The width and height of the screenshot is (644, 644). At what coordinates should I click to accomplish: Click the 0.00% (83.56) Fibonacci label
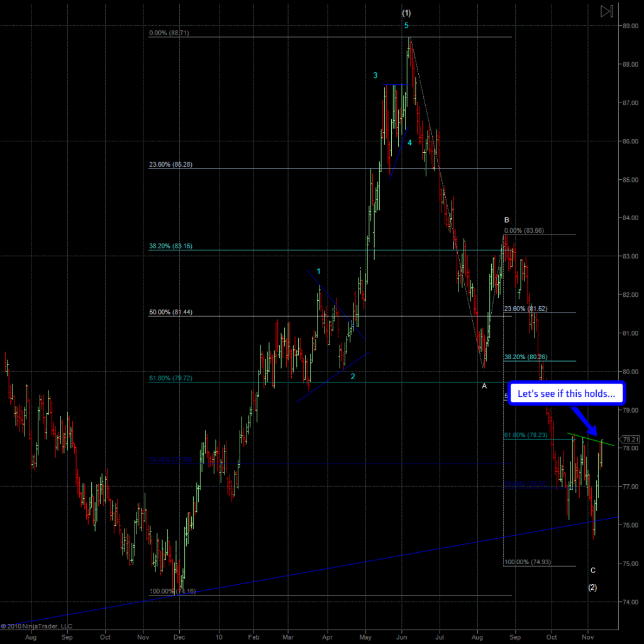point(524,231)
